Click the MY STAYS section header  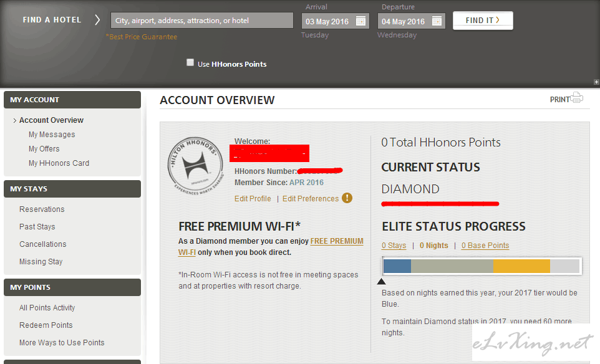point(72,189)
